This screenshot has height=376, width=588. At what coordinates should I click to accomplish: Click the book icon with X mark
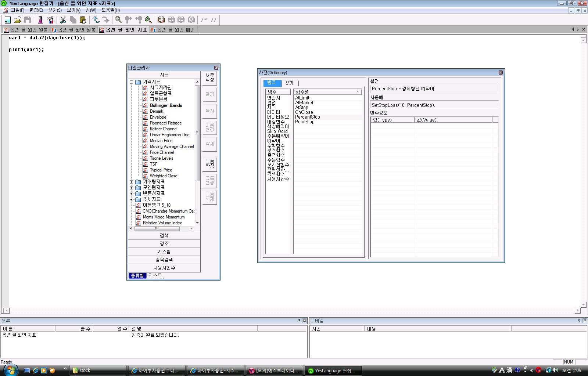click(x=191, y=20)
